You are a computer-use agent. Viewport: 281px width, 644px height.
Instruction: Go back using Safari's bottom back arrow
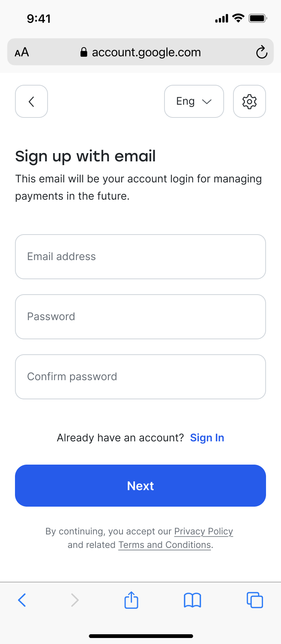[x=22, y=600]
